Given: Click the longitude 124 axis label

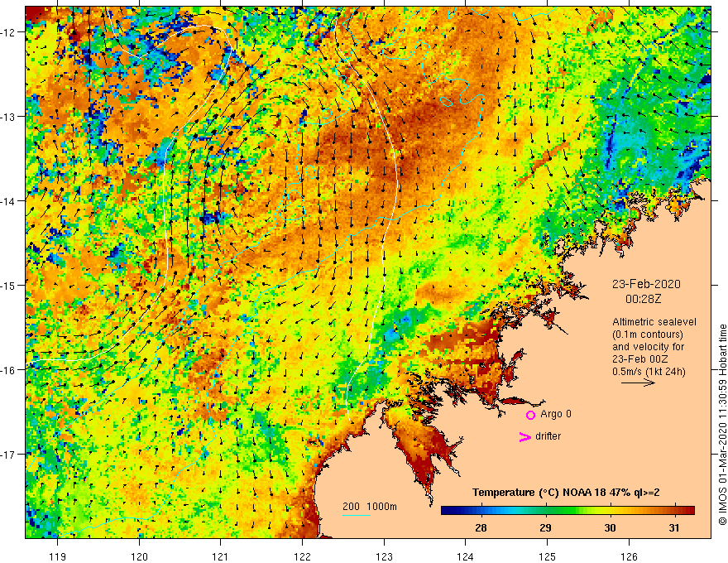Looking at the screenshot, I should click(466, 556).
